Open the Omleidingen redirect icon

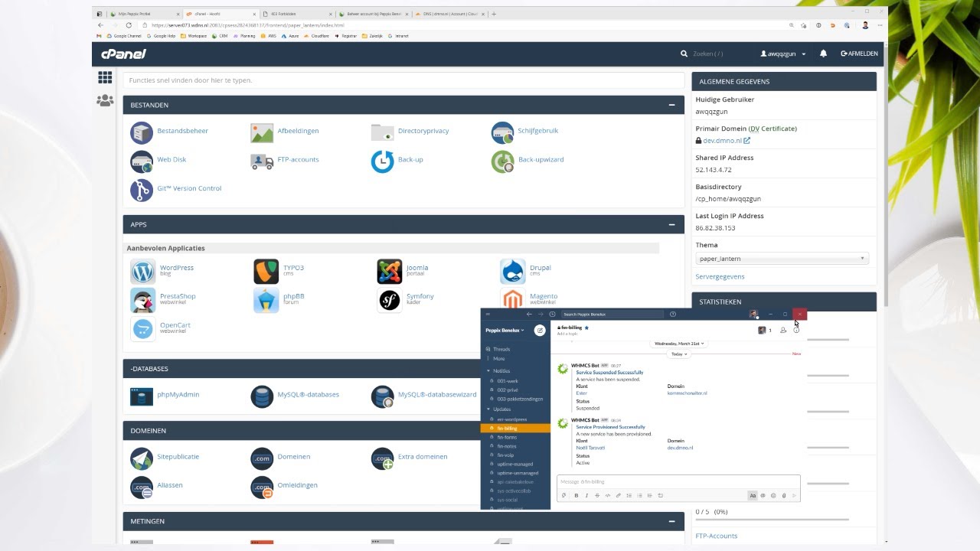pyautogui.click(x=262, y=487)
